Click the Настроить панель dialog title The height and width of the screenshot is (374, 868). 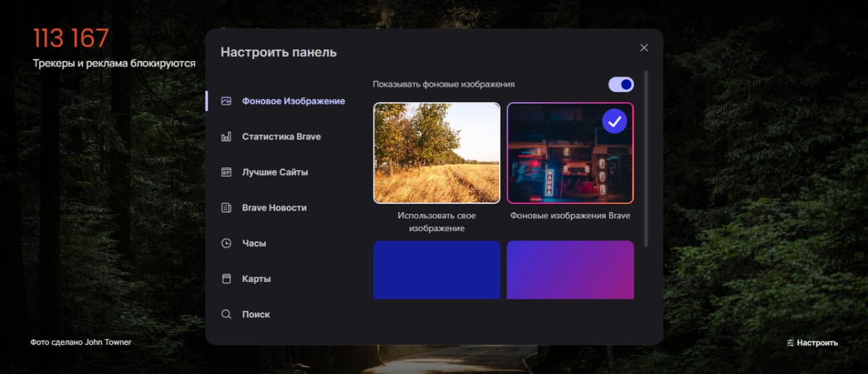[279, 52]
